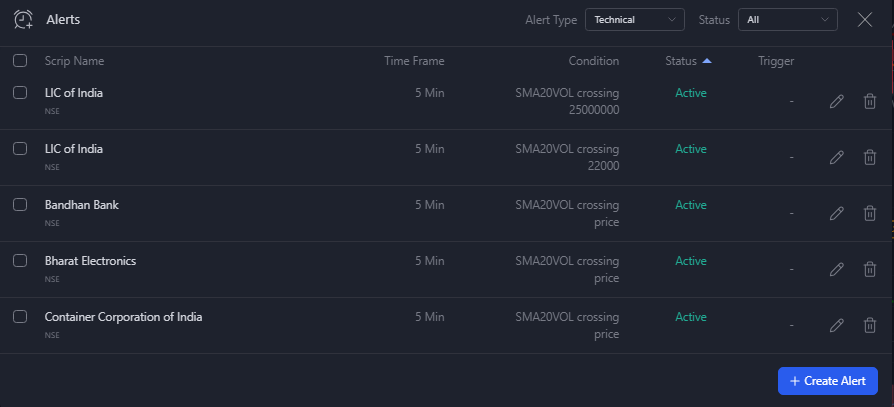Select the Container Corporation of India checkbox
The image size is (894, 407).
(20, 316)
